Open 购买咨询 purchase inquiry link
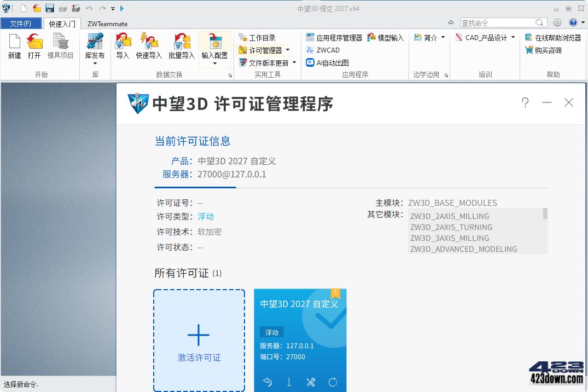 [x=543, y=50]
